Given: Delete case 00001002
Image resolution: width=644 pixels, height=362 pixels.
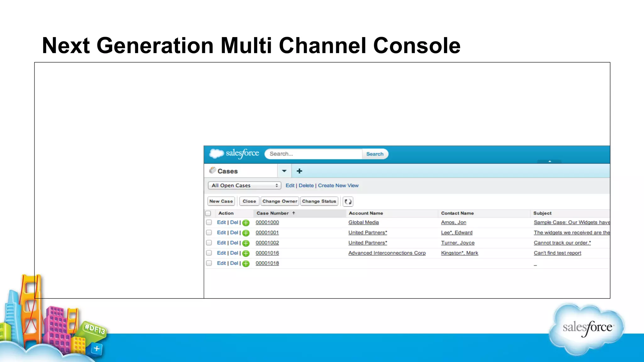Looking at the screenshot, I should 234,243.
